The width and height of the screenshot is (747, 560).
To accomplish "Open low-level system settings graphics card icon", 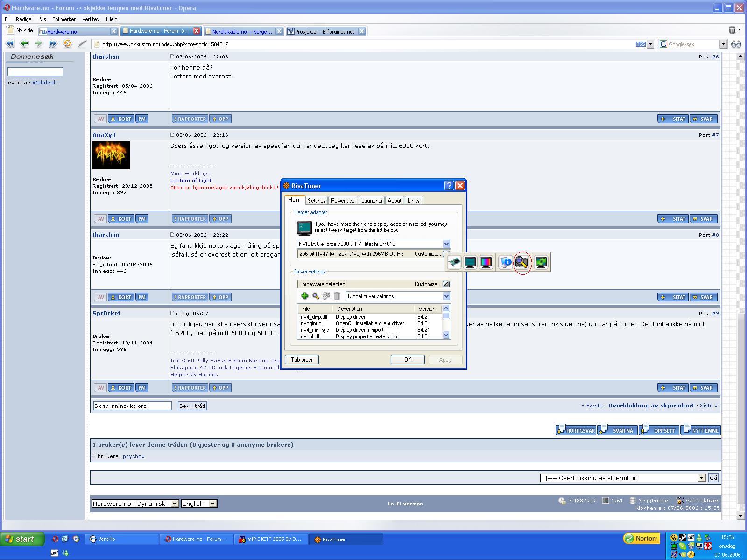I will [x=454, y=262].
